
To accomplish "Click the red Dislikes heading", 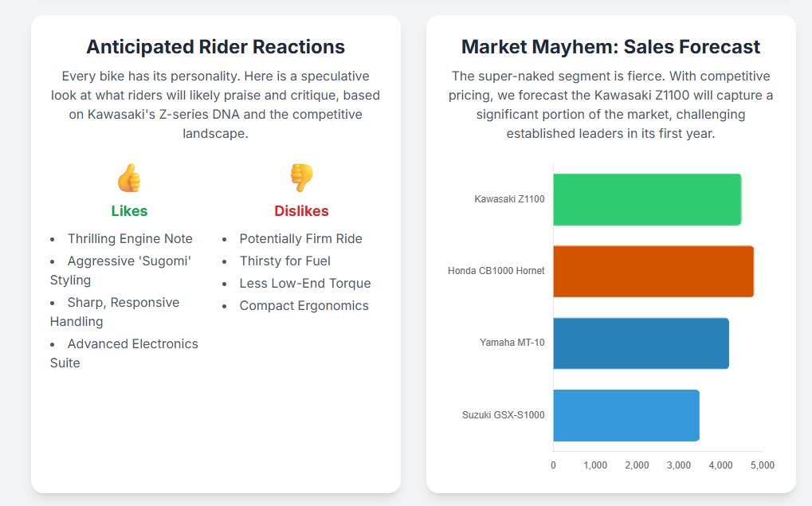I will pyautogui.click(x=301, y=211).
